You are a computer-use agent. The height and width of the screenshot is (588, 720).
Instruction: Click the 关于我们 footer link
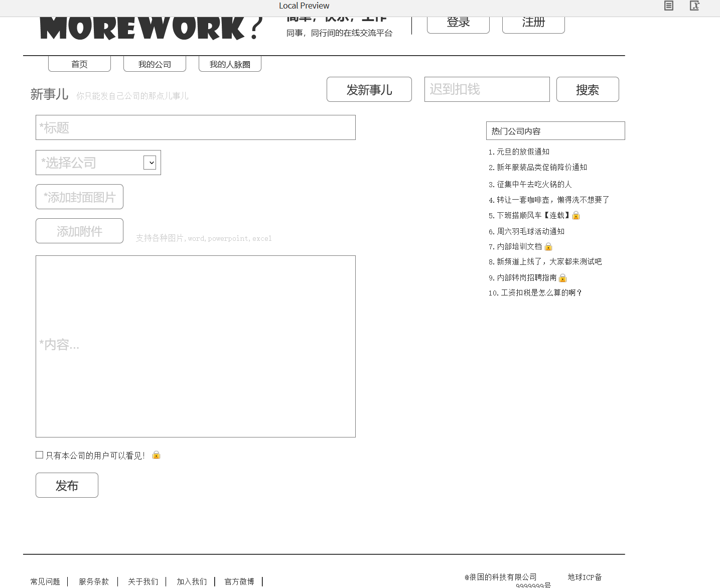(x=143, y=581)
